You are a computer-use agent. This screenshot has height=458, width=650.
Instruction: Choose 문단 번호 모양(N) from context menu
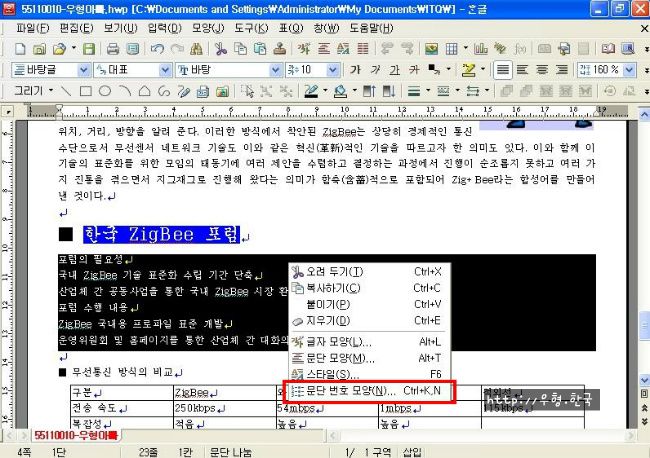369,391
